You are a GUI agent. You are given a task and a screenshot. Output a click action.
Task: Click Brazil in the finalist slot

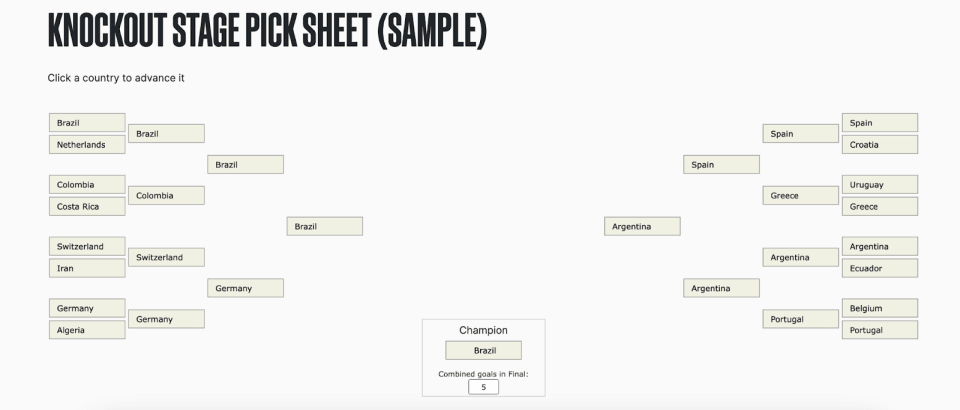324,227
